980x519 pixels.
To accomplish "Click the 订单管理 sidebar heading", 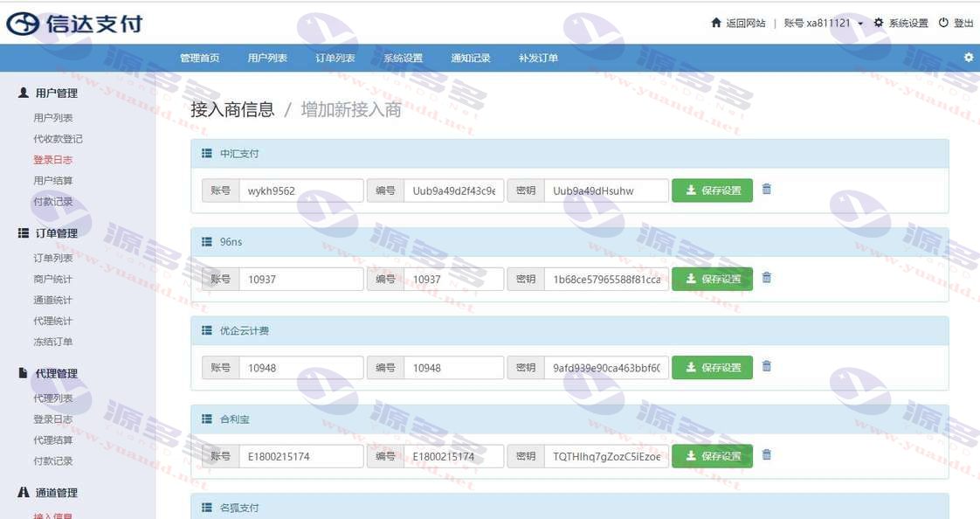I will [x=49, y=233].
